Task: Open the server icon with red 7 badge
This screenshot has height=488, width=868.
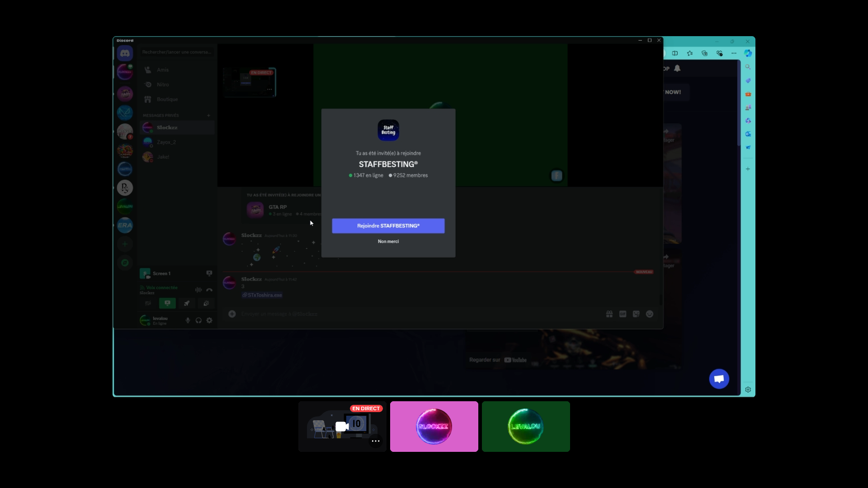Action: point(125,131)
